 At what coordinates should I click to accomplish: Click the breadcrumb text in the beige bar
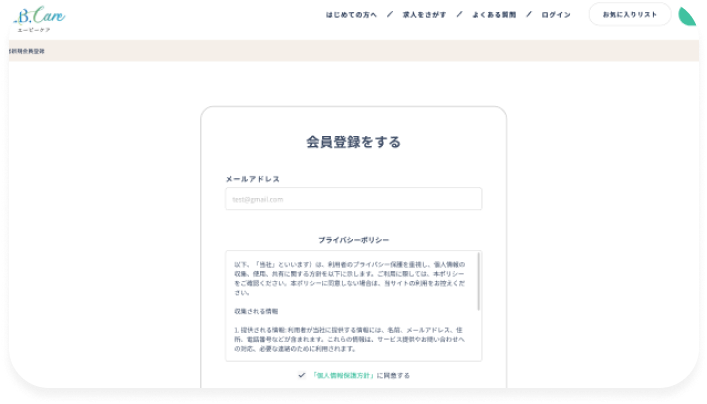27,51
